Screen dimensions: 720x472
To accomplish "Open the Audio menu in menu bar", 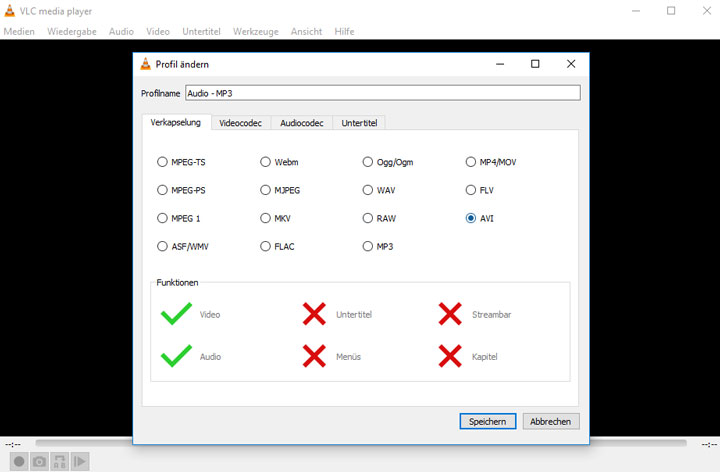I will tap(121, 32).
